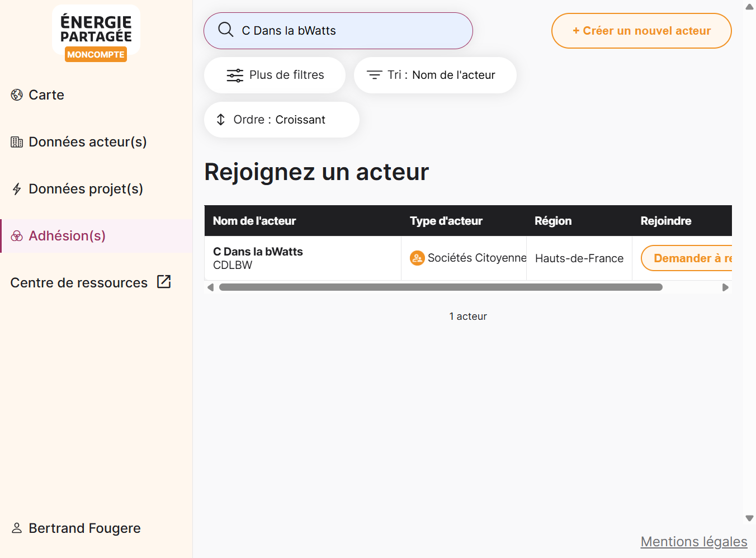Click the table's horizontal scrollbar thumb
Screen dimensions: 756x558
coord(441,287)
